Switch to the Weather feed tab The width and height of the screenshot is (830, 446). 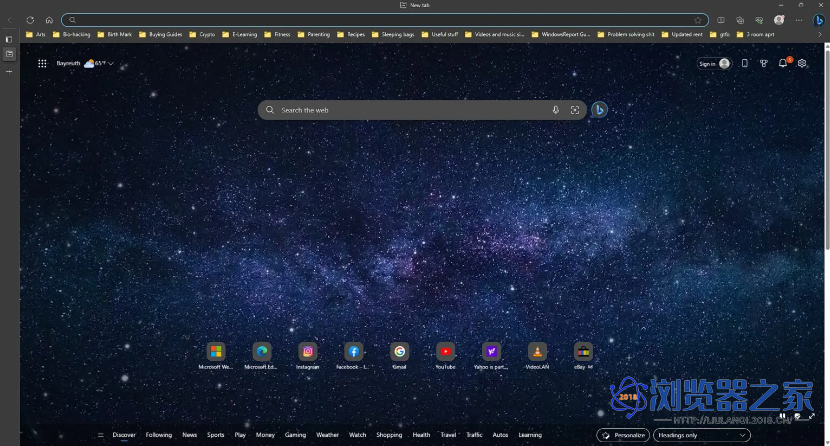click(x=327, y=435)
